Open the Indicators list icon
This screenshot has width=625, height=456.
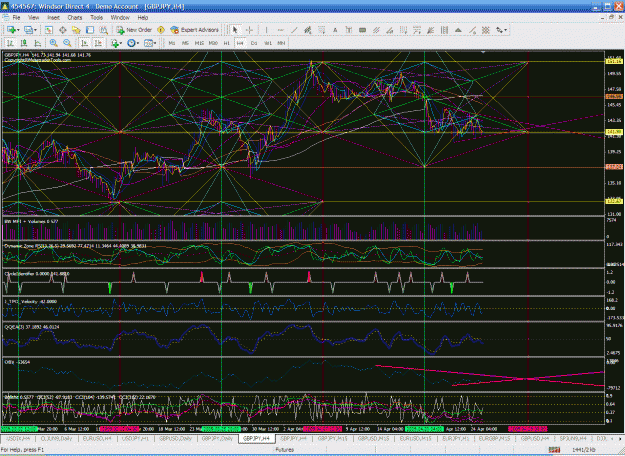tap(115, 43)
